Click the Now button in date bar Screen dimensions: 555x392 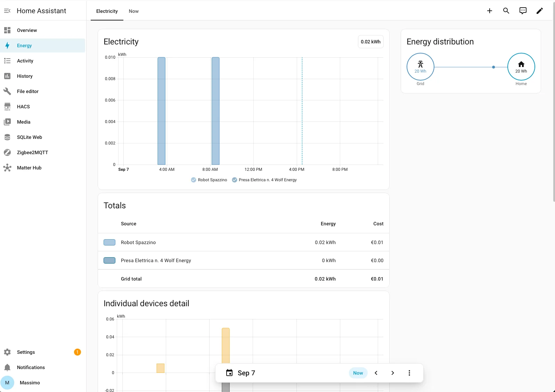point(358,373)
